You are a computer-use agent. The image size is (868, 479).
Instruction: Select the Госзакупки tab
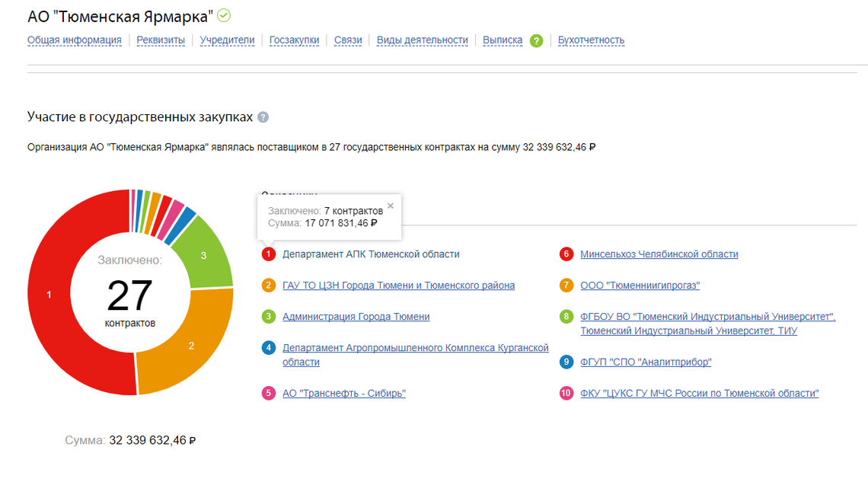click(294, 40)
